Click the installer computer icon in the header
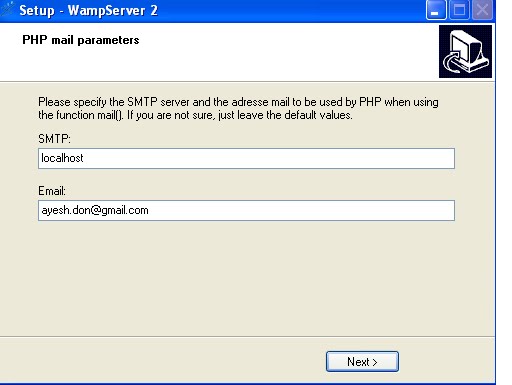The height and width of the screenshot is (385, 512). point(465,51)
